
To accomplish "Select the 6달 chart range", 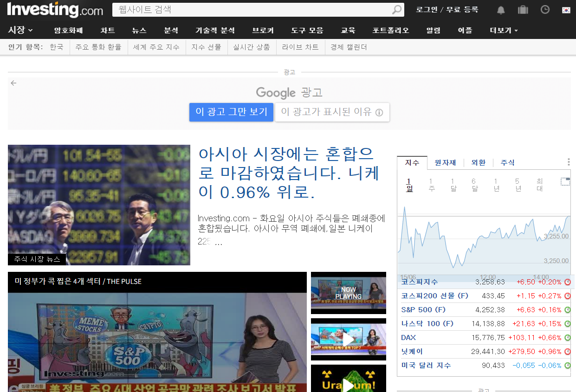I will coord(474,185).
